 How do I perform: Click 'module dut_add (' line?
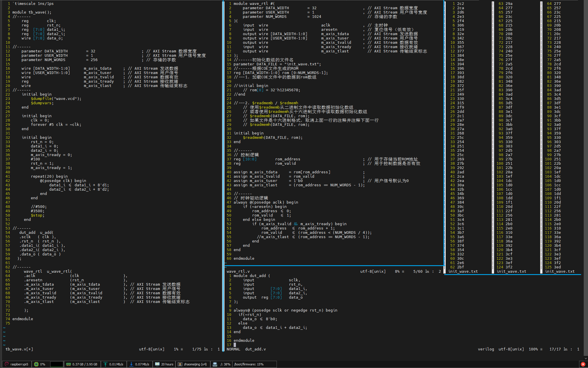point(252,276)
